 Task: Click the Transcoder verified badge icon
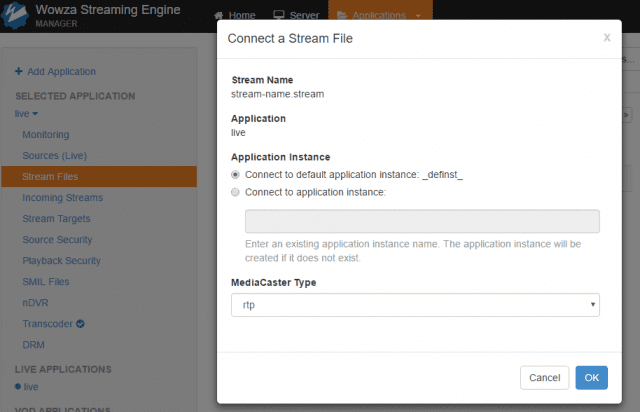pos(80,324)
